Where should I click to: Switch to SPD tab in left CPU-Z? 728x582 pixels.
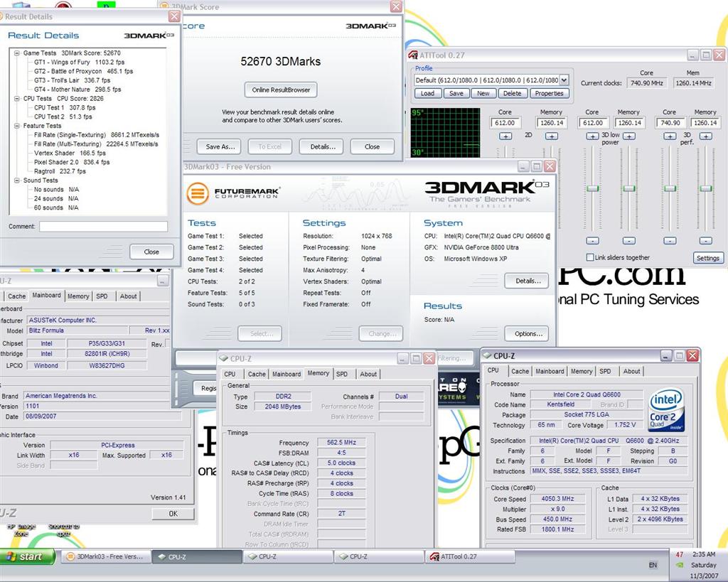[x=102, y=296]
